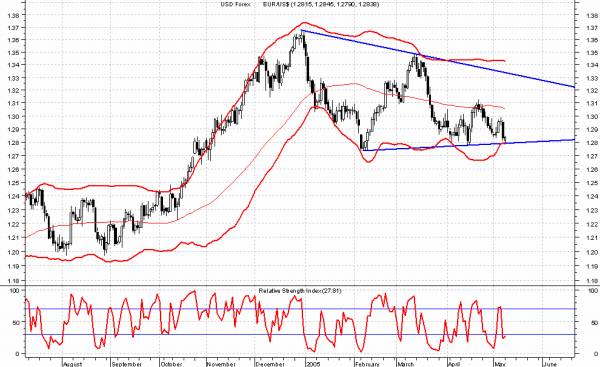Click the 1.28 price label on the right axis
600x367 pixels.
[592, 143]
